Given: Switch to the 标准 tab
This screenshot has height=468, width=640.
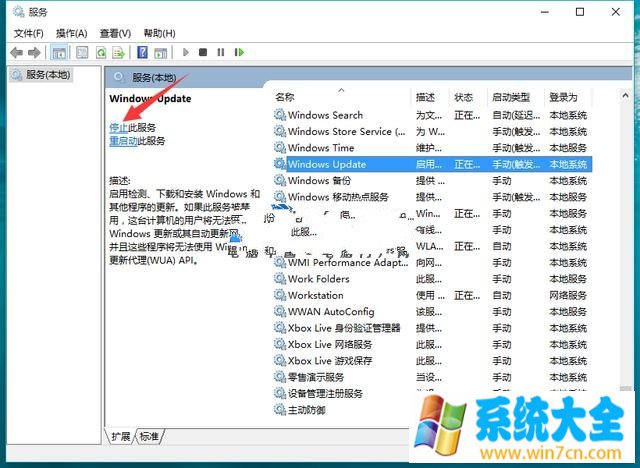Looking at the screenshot, I should click(x=149, y=437).
